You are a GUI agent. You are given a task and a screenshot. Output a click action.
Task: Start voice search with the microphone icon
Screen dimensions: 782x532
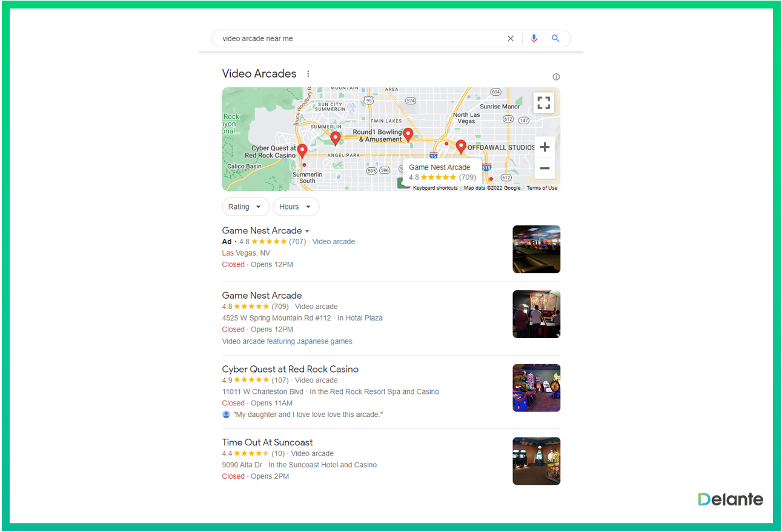pos(534,38)
